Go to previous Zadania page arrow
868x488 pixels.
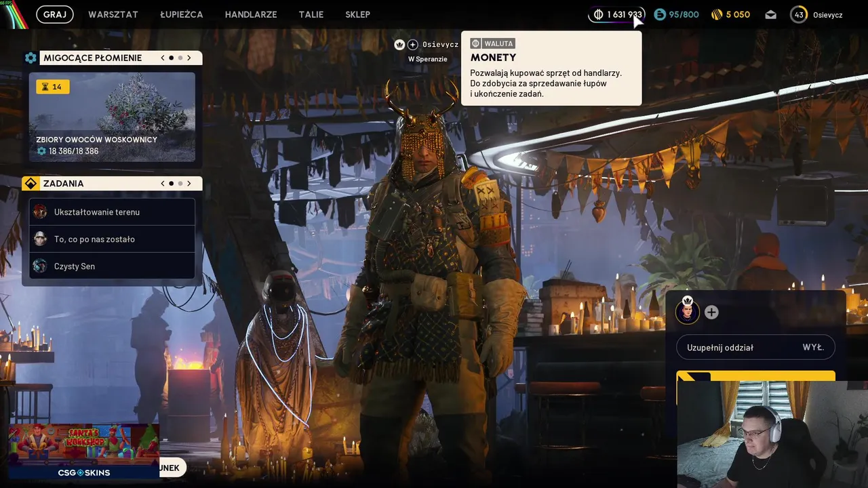click(163, 183)
